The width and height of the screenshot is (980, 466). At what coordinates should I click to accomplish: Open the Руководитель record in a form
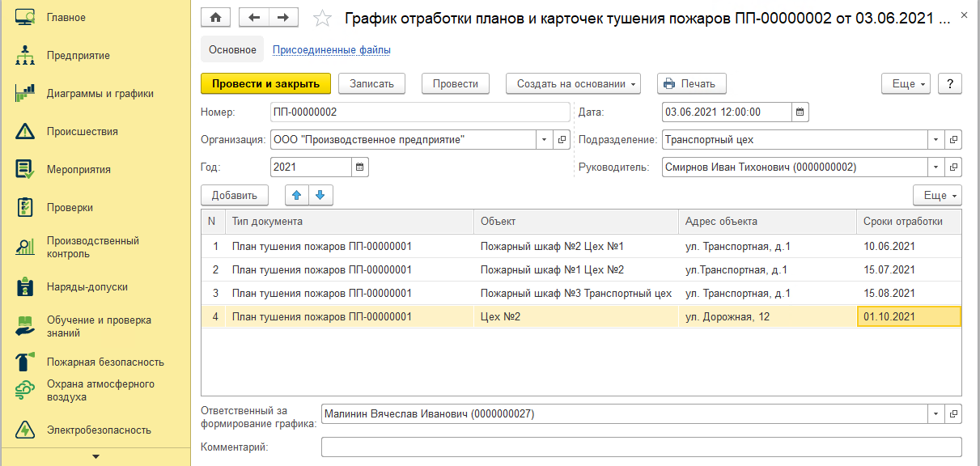(954, 167)
